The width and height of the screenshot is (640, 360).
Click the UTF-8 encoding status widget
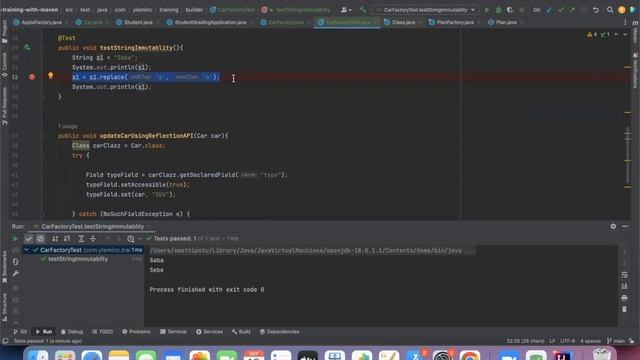pos(567,341)
